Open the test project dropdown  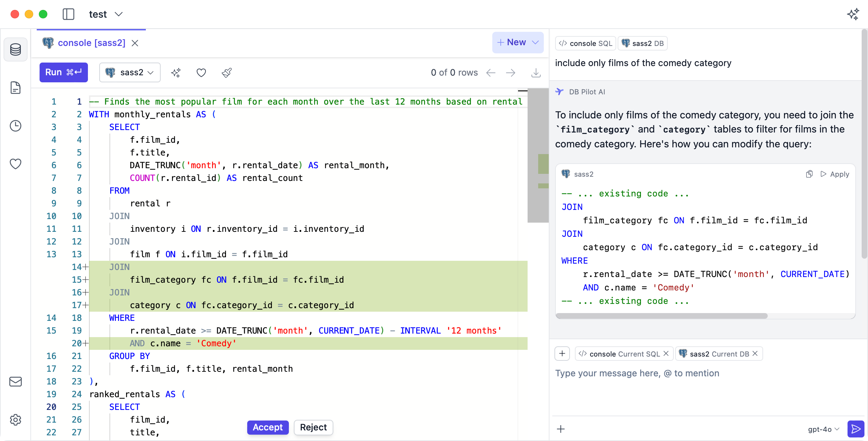coord(106,14)
